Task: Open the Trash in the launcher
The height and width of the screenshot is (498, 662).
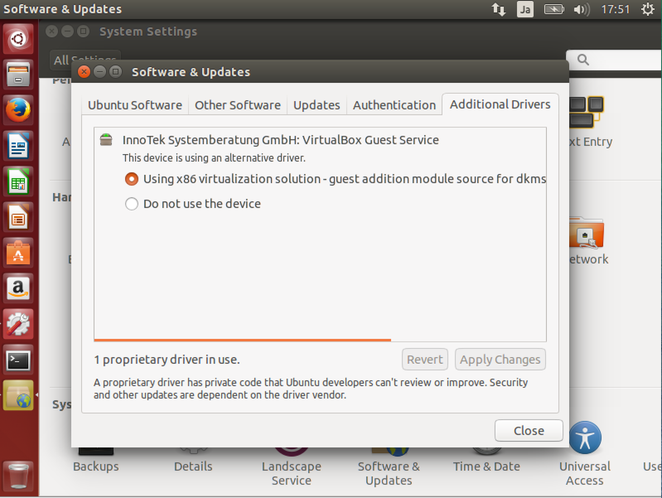Action: [x=18, y=475]
